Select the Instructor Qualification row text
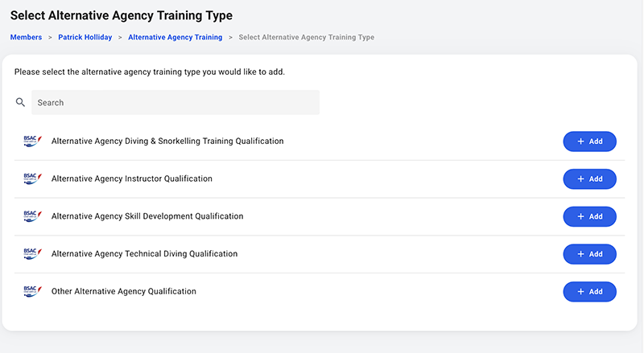 click(132, 179)
